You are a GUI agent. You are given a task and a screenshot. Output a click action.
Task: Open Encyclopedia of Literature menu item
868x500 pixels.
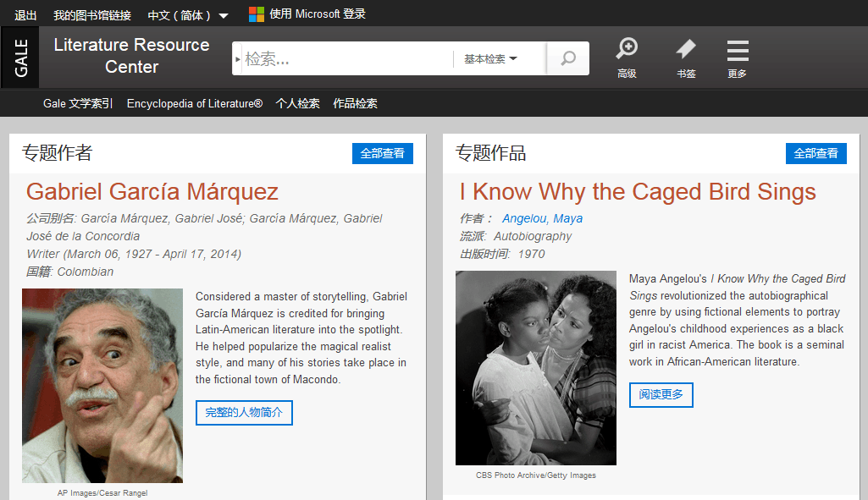coord(194,104)
